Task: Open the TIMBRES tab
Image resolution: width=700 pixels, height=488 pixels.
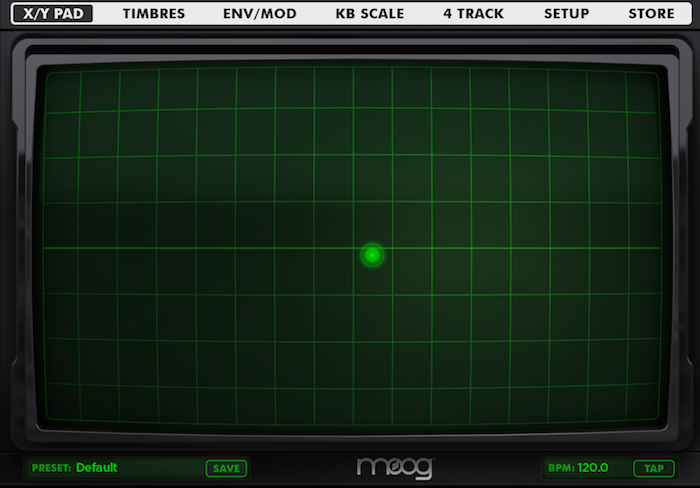Action: tap(154, 14)
